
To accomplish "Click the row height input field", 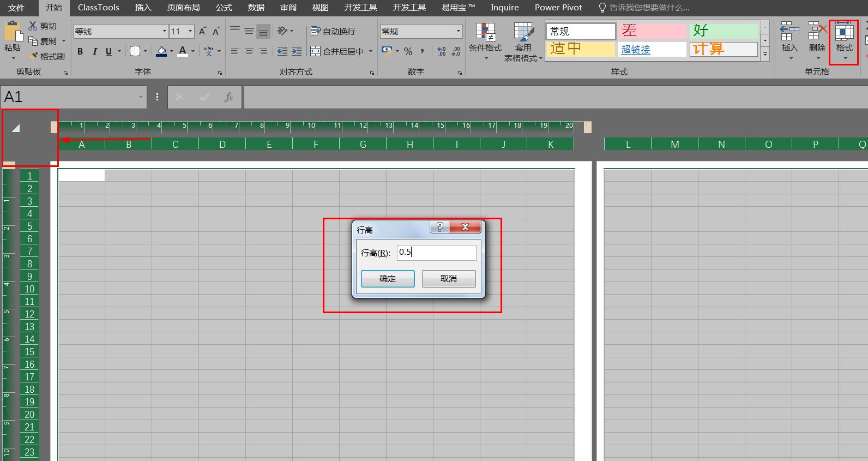I will (x=436, y=253).
